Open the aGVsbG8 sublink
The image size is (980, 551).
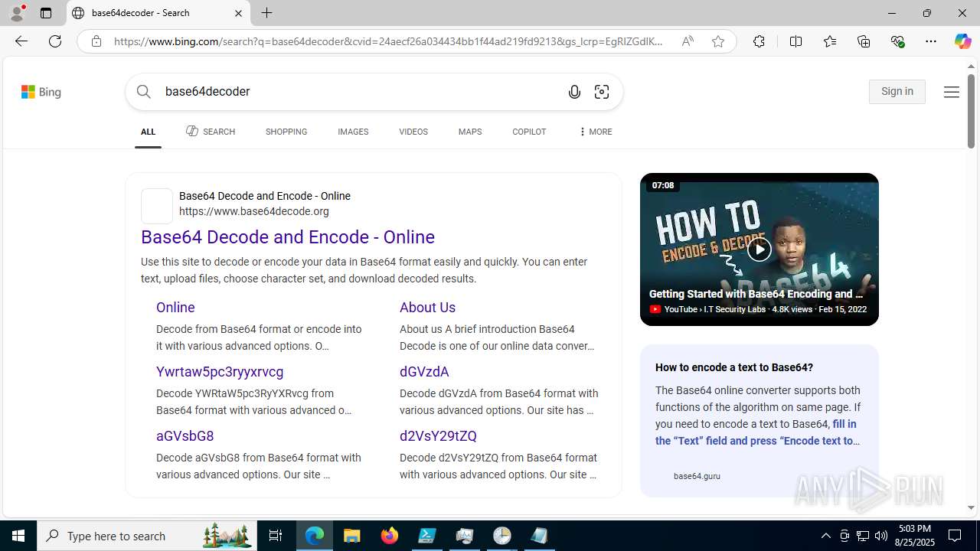click(x=185, y=435)
